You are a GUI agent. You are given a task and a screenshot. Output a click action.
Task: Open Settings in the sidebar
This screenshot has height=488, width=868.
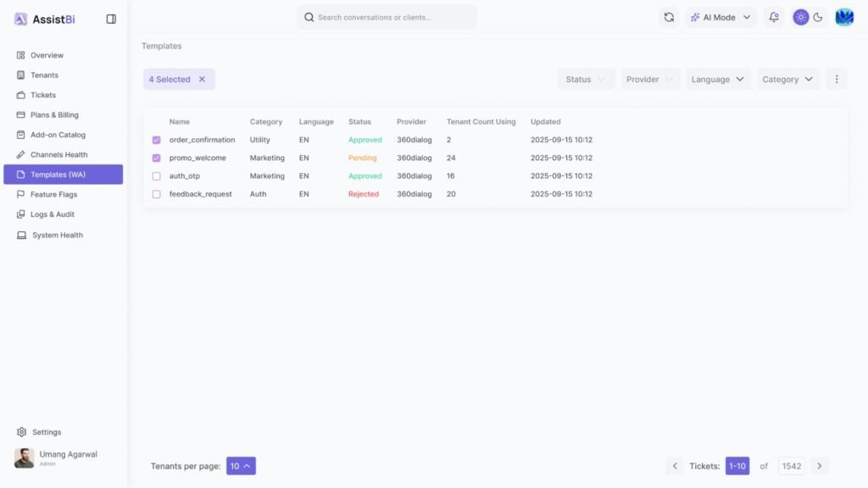click(x=47, y=432)
